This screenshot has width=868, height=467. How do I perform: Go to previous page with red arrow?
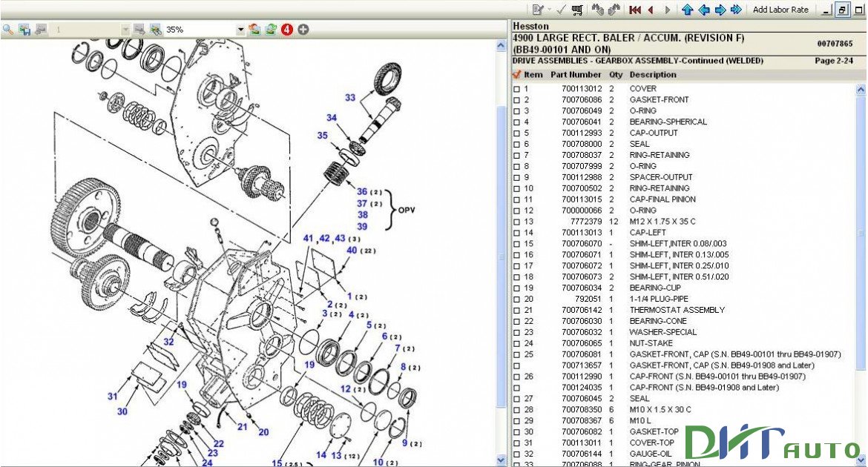pyautogui.click(x=651, y=10)
